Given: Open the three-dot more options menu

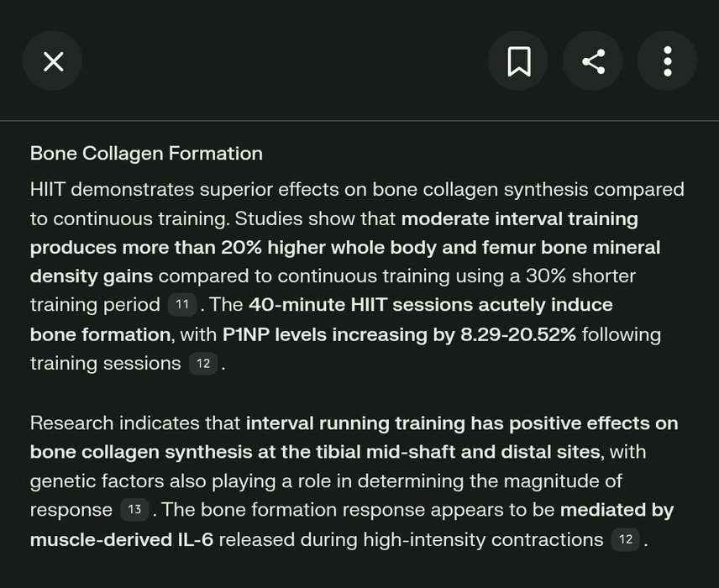Looking at the screenshot, I should 667,60.
